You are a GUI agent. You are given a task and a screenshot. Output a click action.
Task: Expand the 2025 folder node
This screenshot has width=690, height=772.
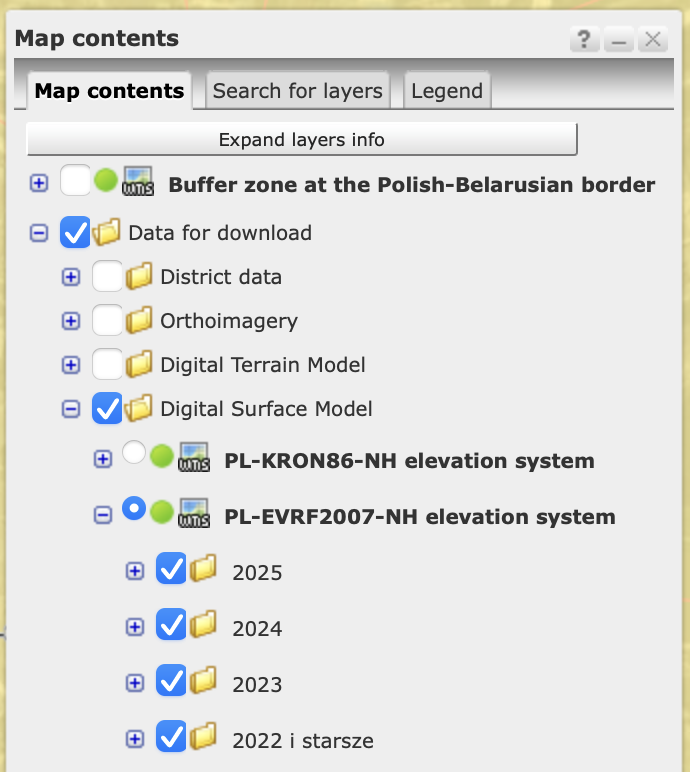135,571
